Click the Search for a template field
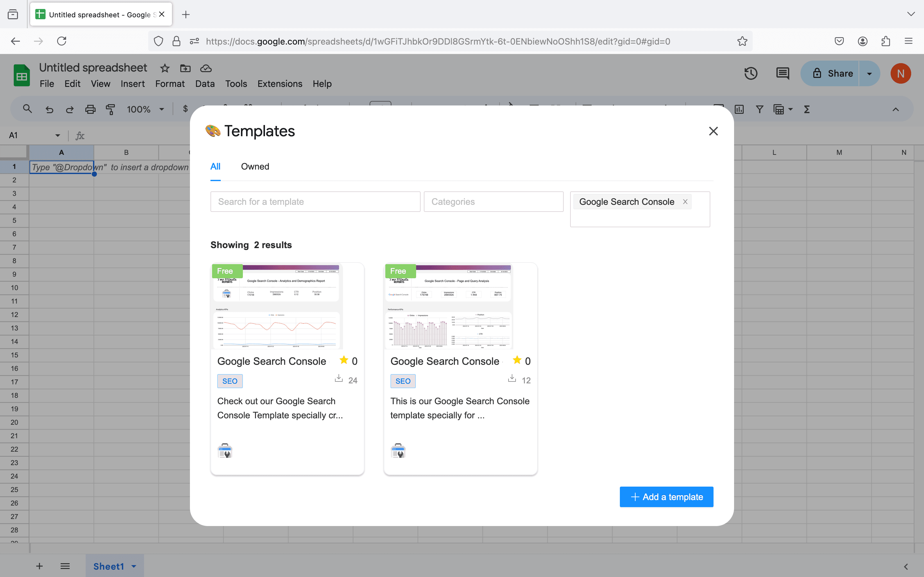 click(x=315, y=202)
